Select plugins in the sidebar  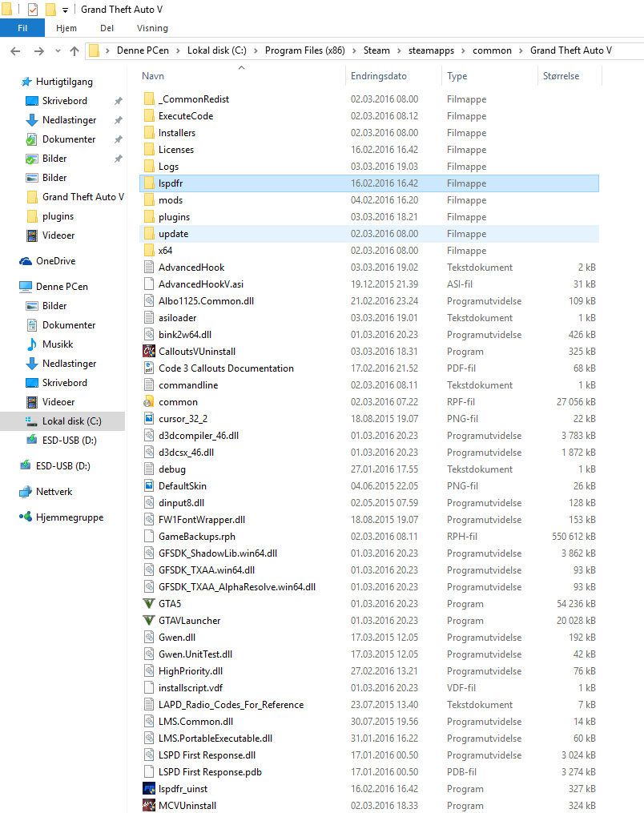(58, 216)
